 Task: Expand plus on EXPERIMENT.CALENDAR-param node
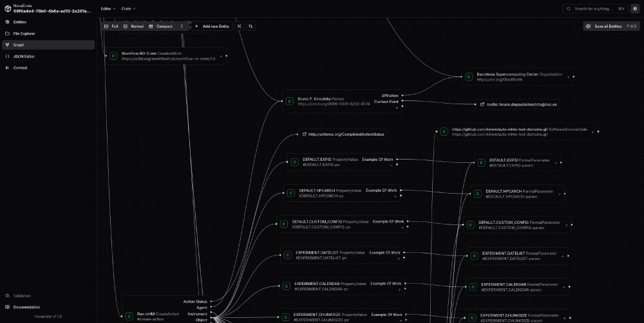pyautogui.click(x=564, y=288)
